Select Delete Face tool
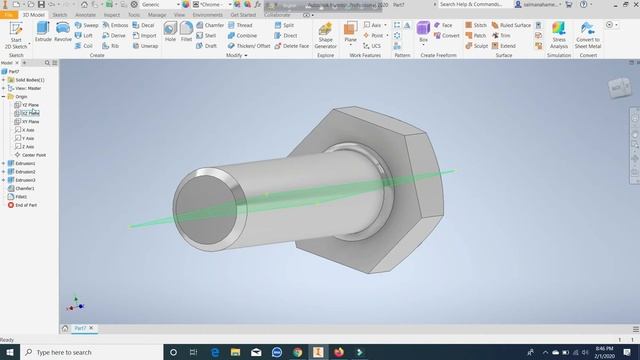Screen dimensions: 640x360 click(292, 46)
